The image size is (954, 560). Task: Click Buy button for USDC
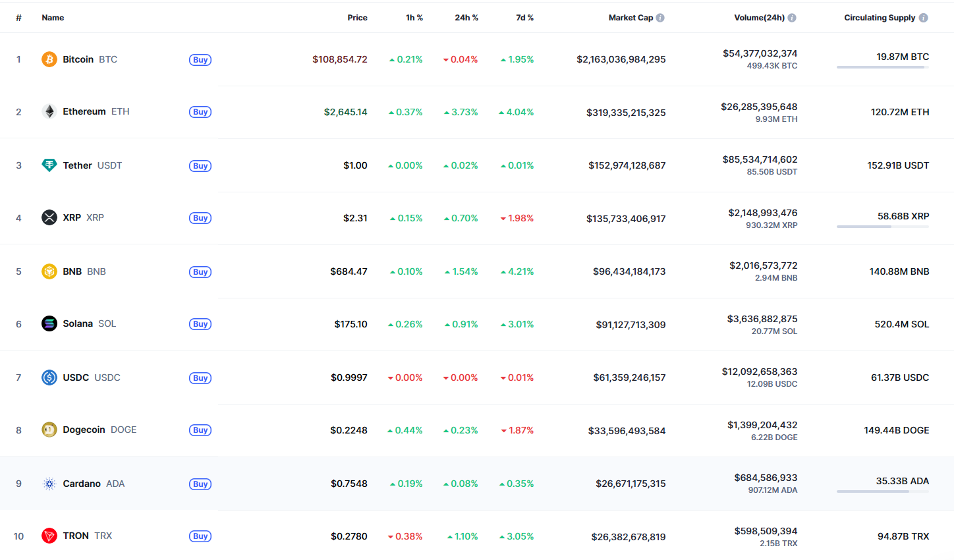pyautogui.click(x=200, y=378)
